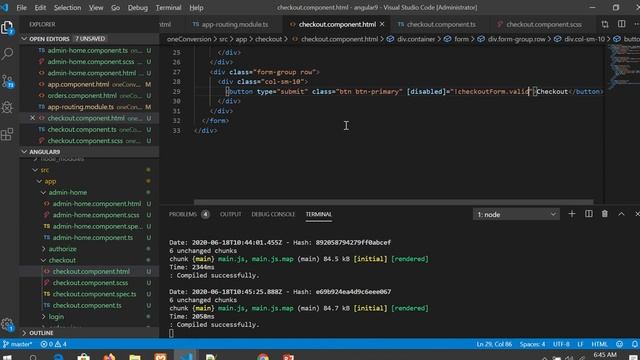Open notifications bell in status bar
The image size is (640, 360).
pyautogui.click(x=634, y=344)
